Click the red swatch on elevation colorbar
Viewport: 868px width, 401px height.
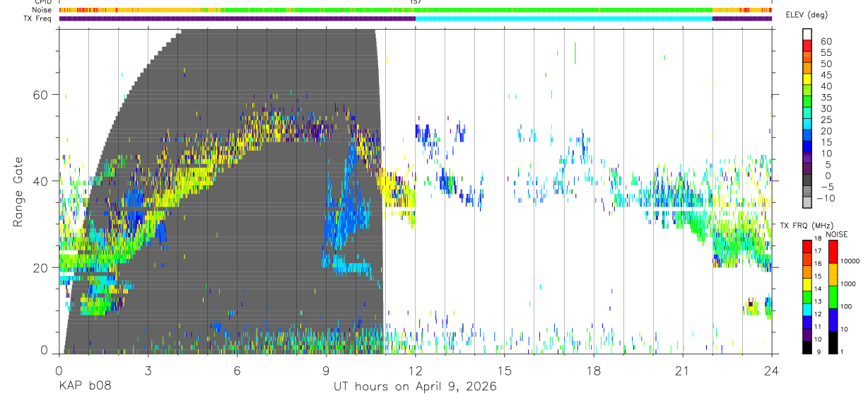(x=807, y=46)
